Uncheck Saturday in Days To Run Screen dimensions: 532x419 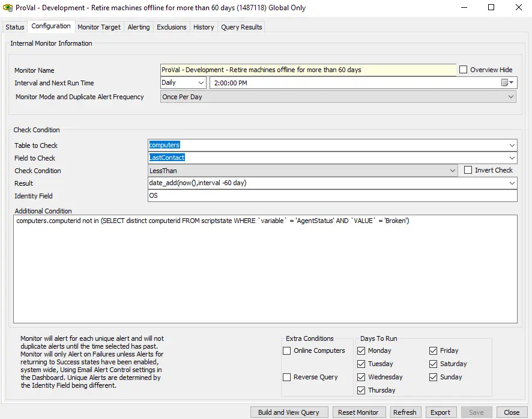tap(434, 364)
